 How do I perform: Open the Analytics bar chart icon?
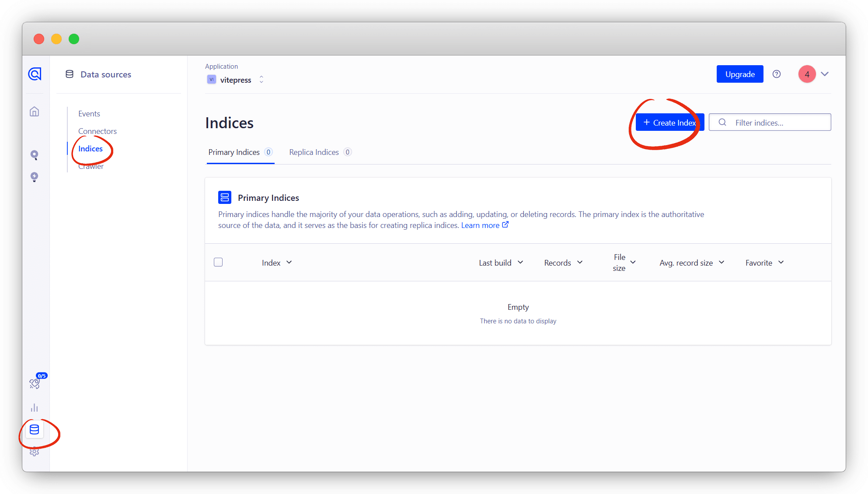coord(35,408)
